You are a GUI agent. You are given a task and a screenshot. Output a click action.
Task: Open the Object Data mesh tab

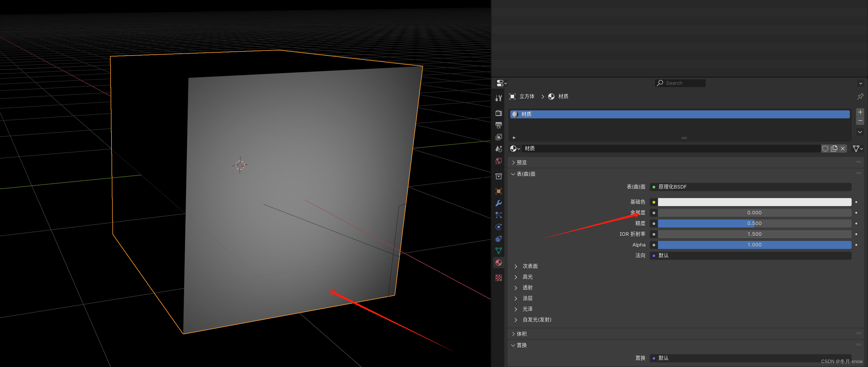[499, 251]
